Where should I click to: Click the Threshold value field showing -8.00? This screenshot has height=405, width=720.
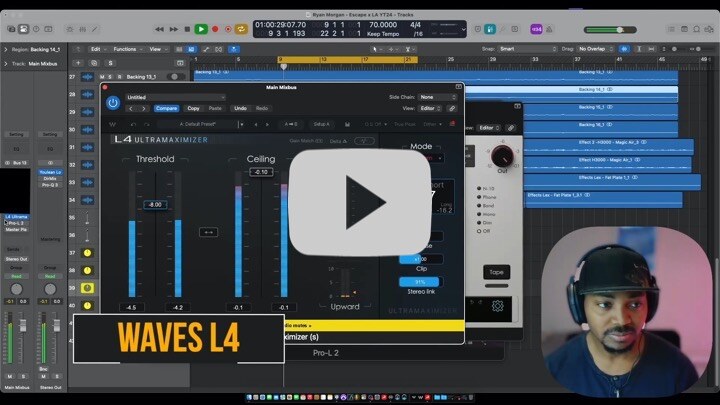click(x=154, y=204)
